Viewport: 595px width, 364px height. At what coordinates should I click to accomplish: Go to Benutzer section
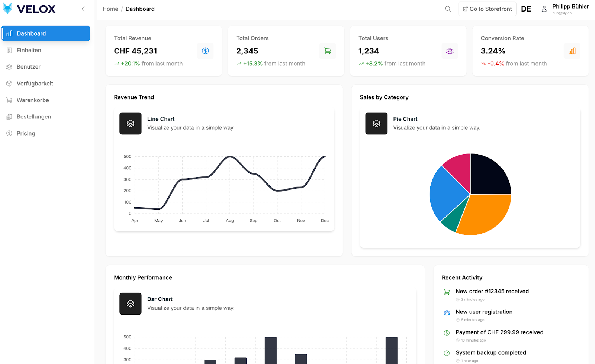click(46, 67)
